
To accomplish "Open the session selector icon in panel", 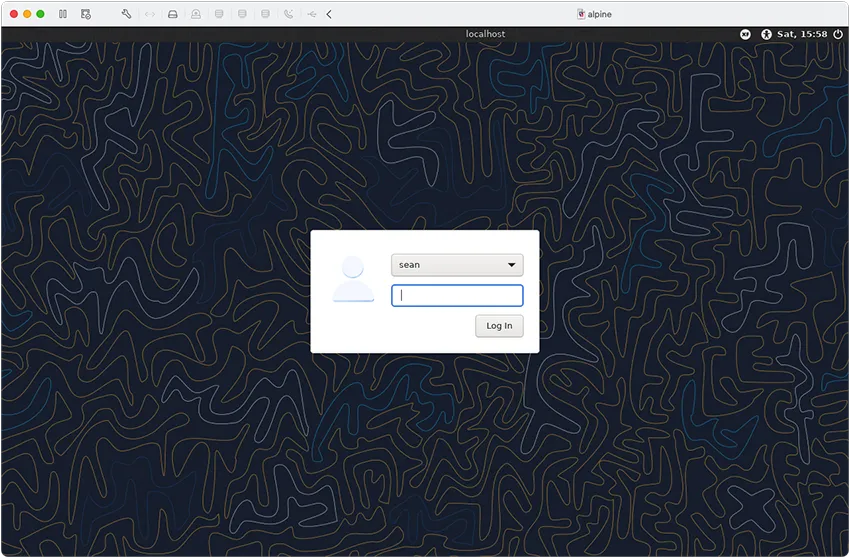I will pyautogui.click(x=745, y=34).
